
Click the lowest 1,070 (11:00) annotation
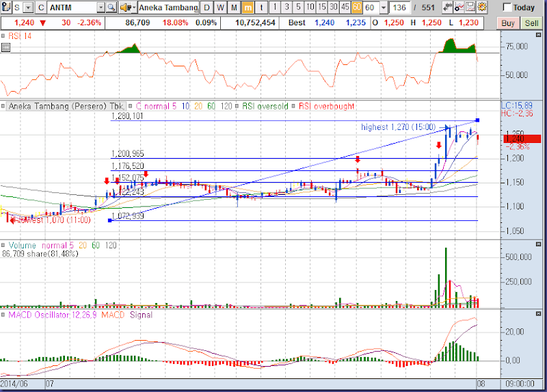pyautogui.click(x=53, y=220)
